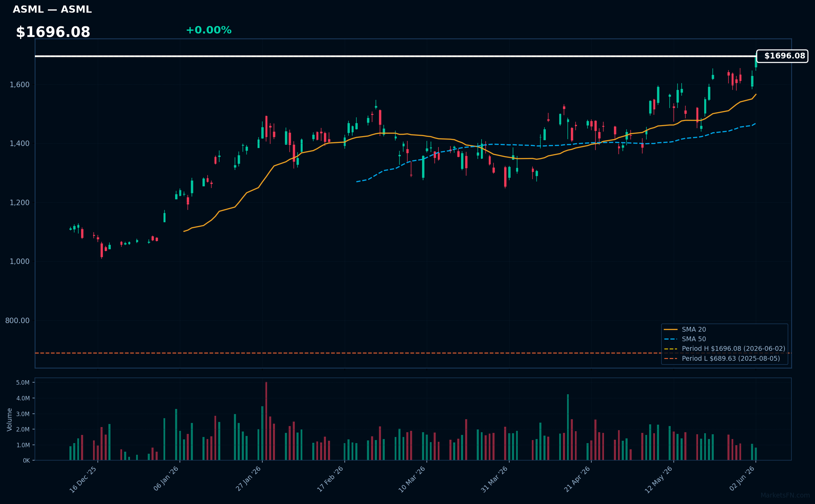
Task: Click the 16 Dec '25 date label
Action: pos(83,480)
